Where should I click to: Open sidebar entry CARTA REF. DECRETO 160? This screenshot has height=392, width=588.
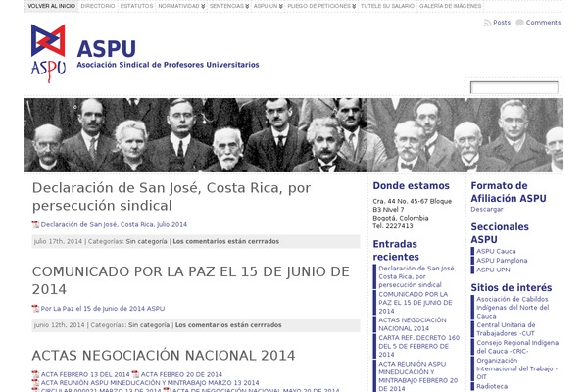click(x=418, y=346)
